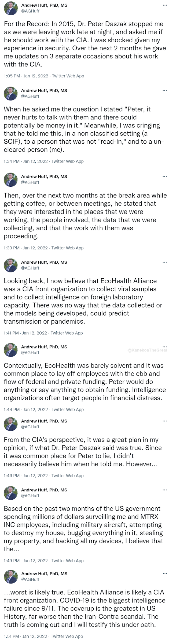Open more menu on the "When he asked" tweet

[x=164, y=91]
